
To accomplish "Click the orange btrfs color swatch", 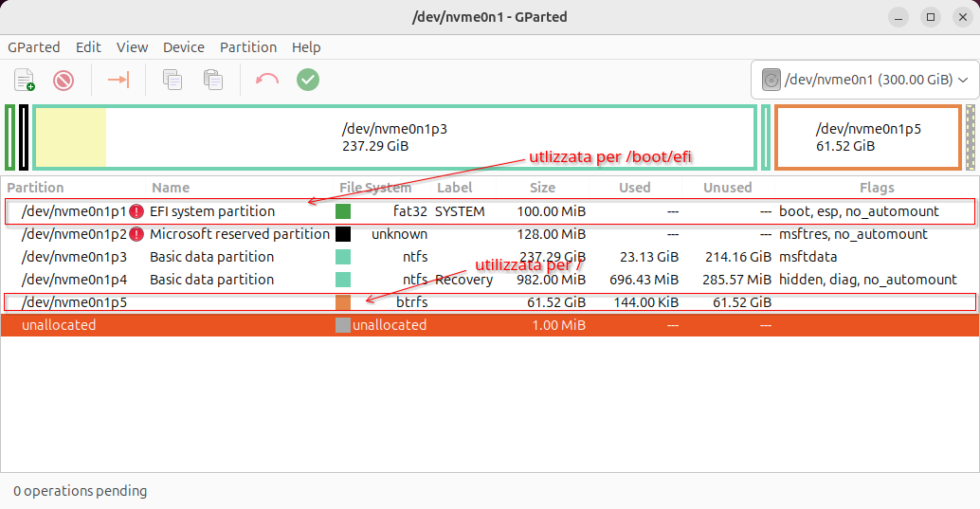I will click(x=343, y=302).
